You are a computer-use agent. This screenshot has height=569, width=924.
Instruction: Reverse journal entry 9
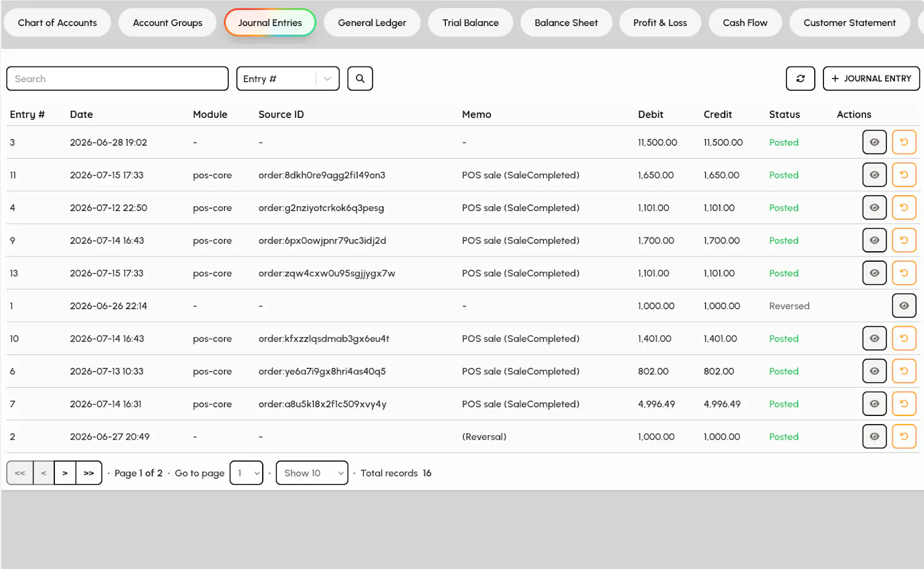click(904, 240)
